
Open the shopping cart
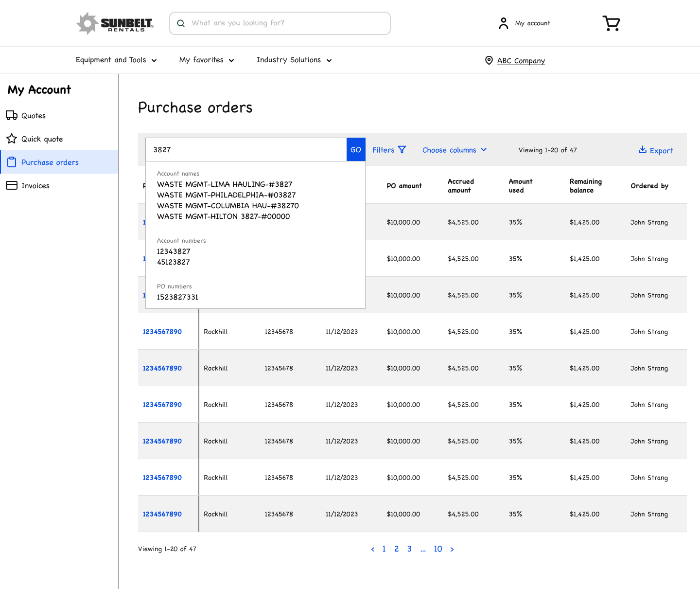(611, 23)
